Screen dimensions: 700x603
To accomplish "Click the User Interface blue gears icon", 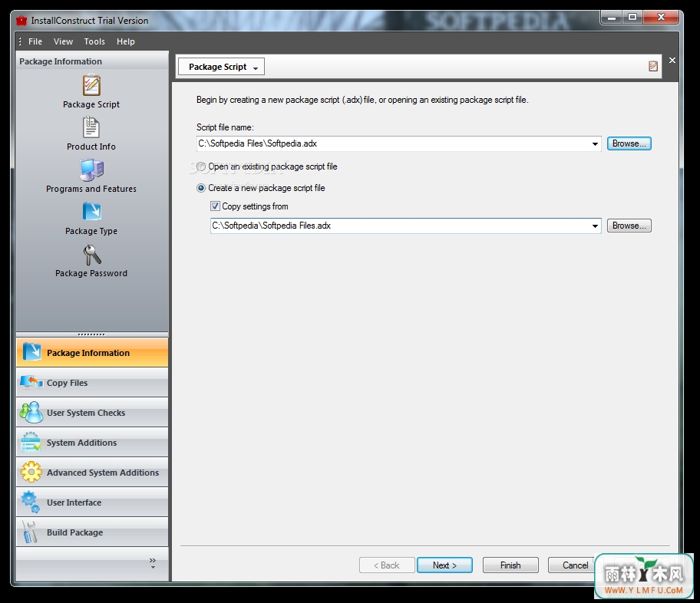I will tap(31, 502).
